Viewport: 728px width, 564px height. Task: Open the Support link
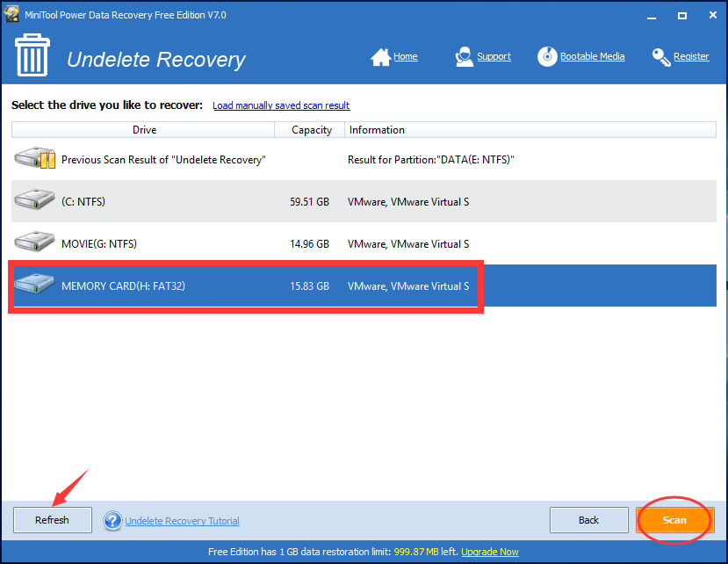(494, 57)
